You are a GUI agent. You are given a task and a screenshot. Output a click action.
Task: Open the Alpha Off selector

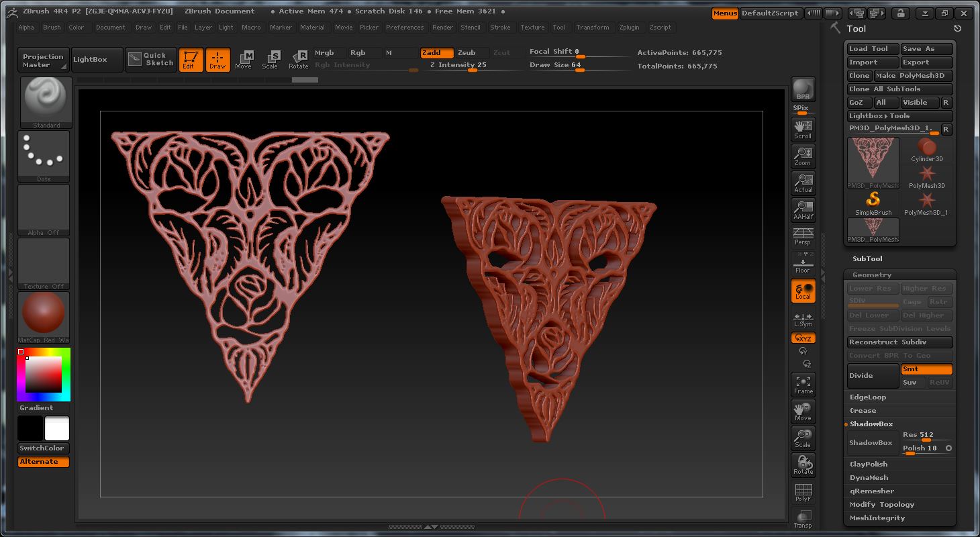pos(44,210)
